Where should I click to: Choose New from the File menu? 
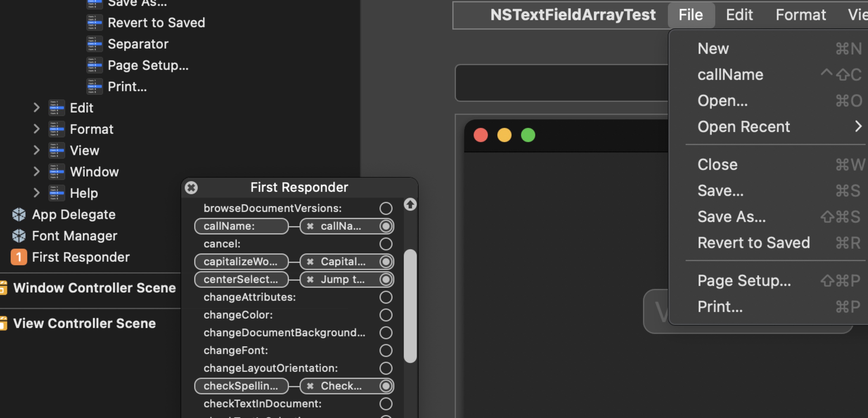(x=713, y=48)
